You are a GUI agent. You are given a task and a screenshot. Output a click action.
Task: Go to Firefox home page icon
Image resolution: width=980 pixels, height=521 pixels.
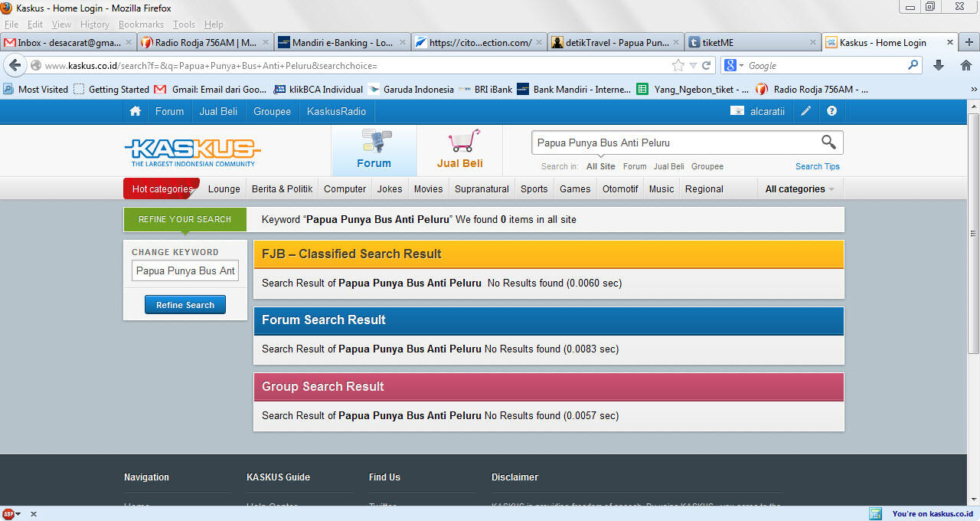tap(965, 65)
